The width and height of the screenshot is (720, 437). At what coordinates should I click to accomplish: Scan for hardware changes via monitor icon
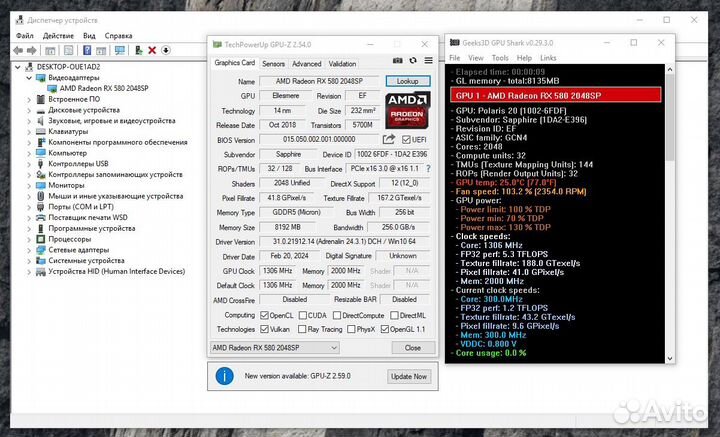pos(120,50)
